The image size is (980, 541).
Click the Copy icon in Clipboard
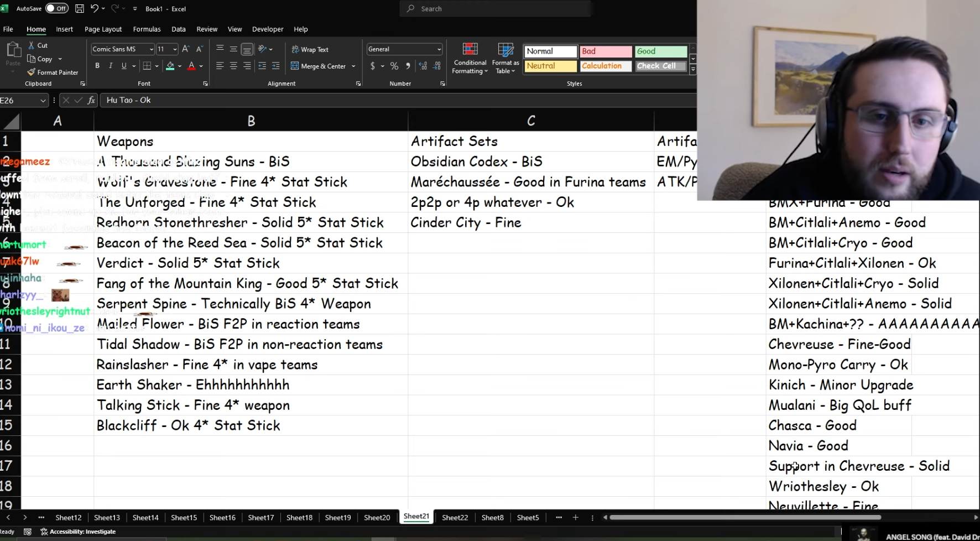(32, 59)
